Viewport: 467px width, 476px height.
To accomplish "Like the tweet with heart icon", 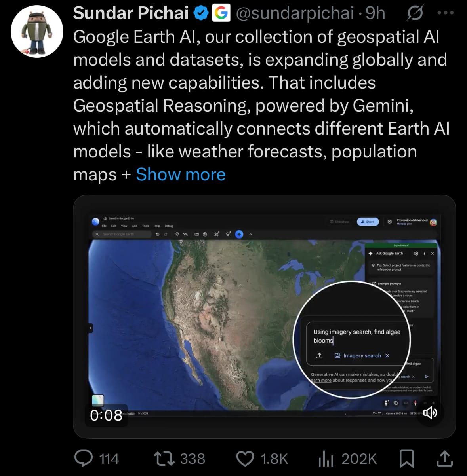I will 245,458.
